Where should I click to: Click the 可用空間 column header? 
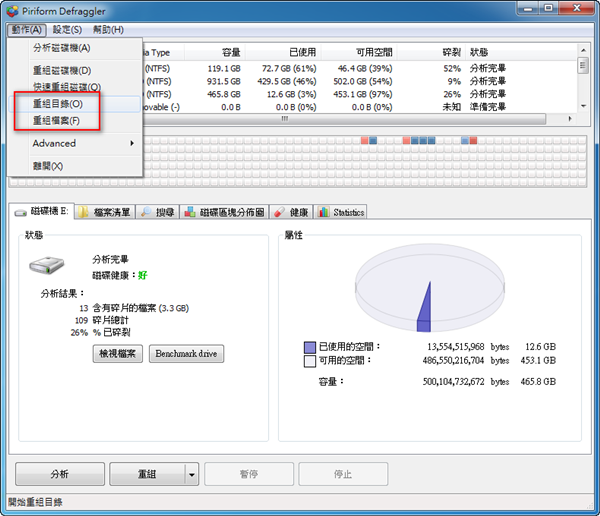[359, 52]
